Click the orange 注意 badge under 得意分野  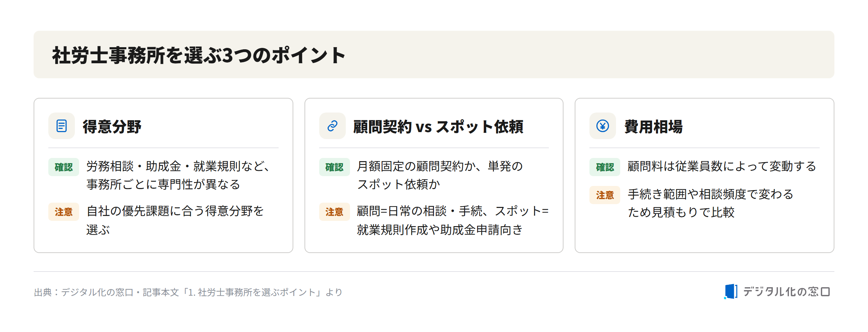tap(64, 212)
